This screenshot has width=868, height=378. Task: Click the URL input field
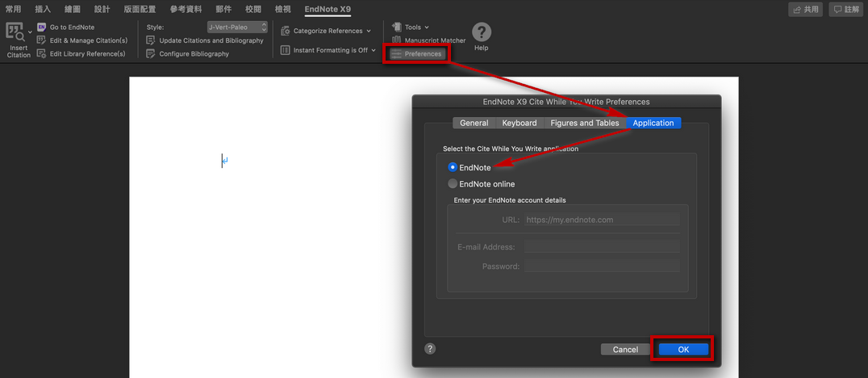(x=602, y=220)
